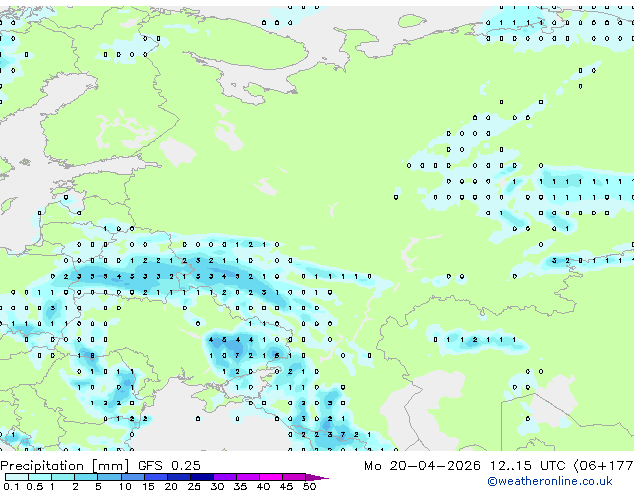Image resolution: width=634 pixels, height=490 pixels.
Task: Click the 45–50 mm legend color swatch
Action: 294,477
